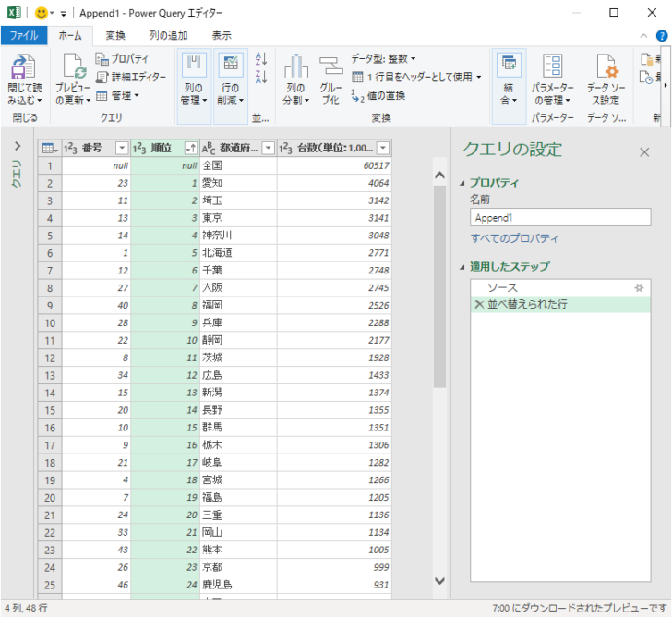Click the Split Column icon (列の分割)
Viewport: 672px width, 618px height.
[x=295, y=67]
